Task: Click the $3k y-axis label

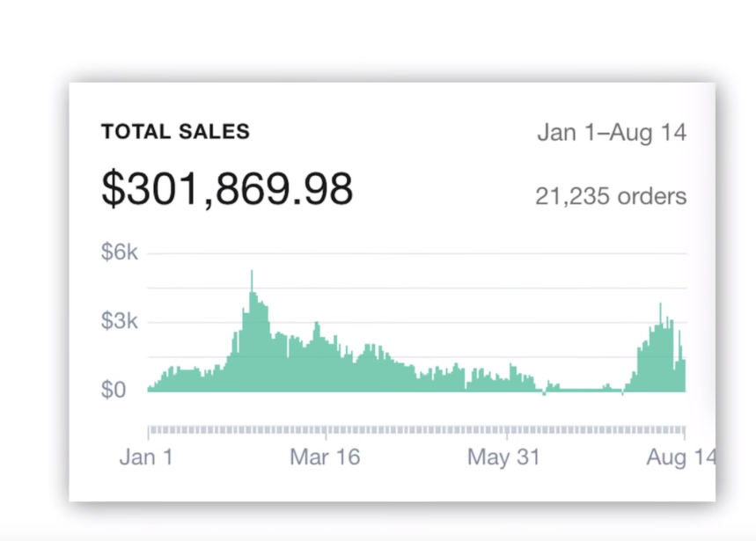Action: [x=120, y=321]
